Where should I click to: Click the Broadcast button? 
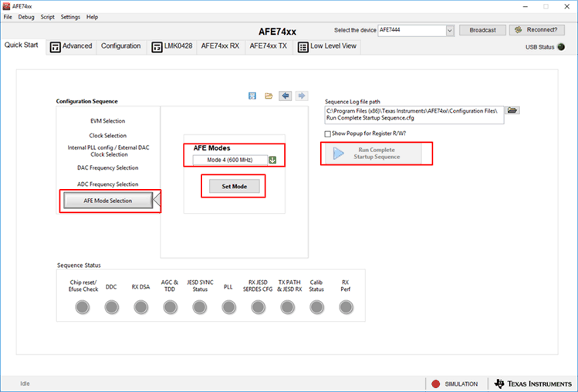[x=482, y=30]
